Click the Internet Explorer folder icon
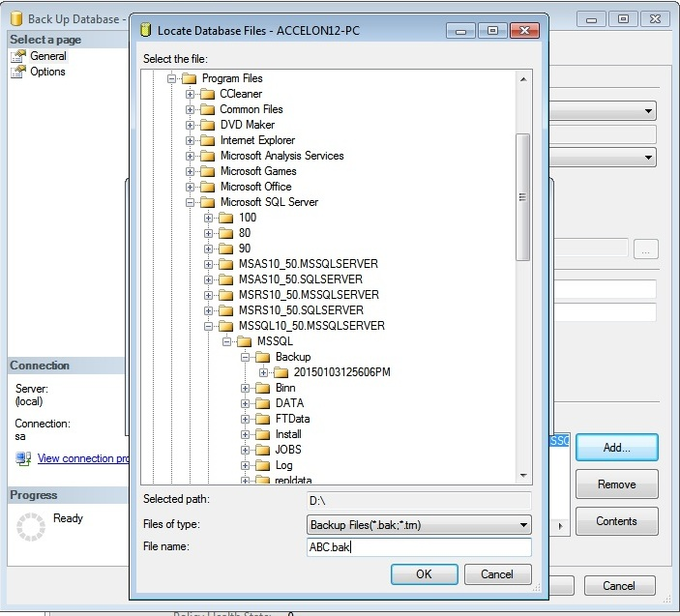This screenshot has height=616, width=680. (208, 140)
